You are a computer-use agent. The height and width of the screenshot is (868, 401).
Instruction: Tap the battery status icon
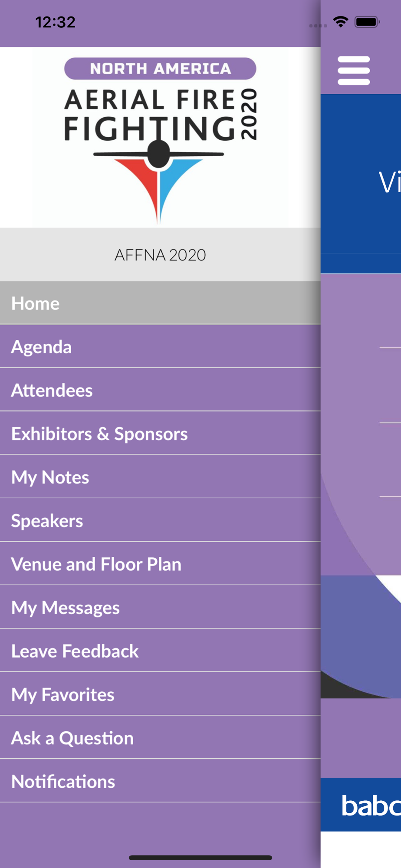tap(367, 22)
